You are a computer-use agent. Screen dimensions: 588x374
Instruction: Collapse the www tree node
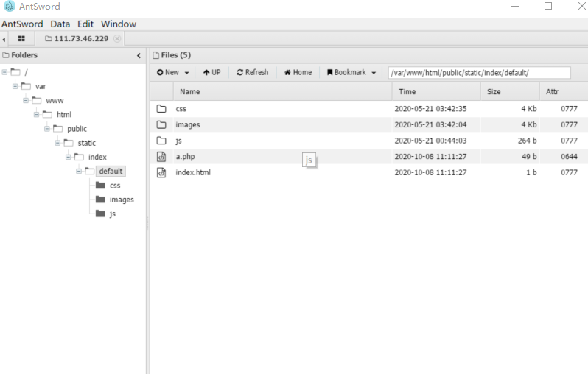pyautogui.click(x=26, y=100)
